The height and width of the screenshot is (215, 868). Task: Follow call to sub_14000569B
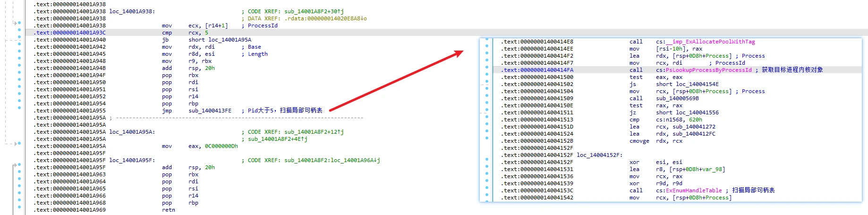677,98
